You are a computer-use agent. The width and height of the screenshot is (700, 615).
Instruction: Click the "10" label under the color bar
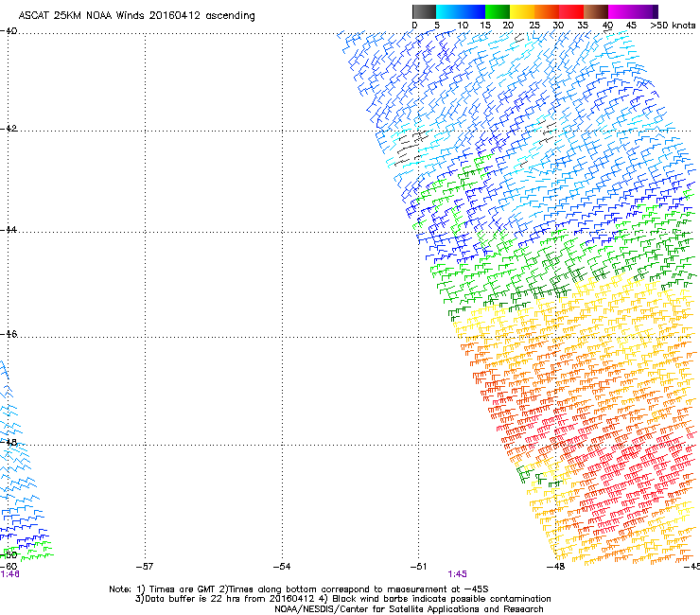point(463,26)
